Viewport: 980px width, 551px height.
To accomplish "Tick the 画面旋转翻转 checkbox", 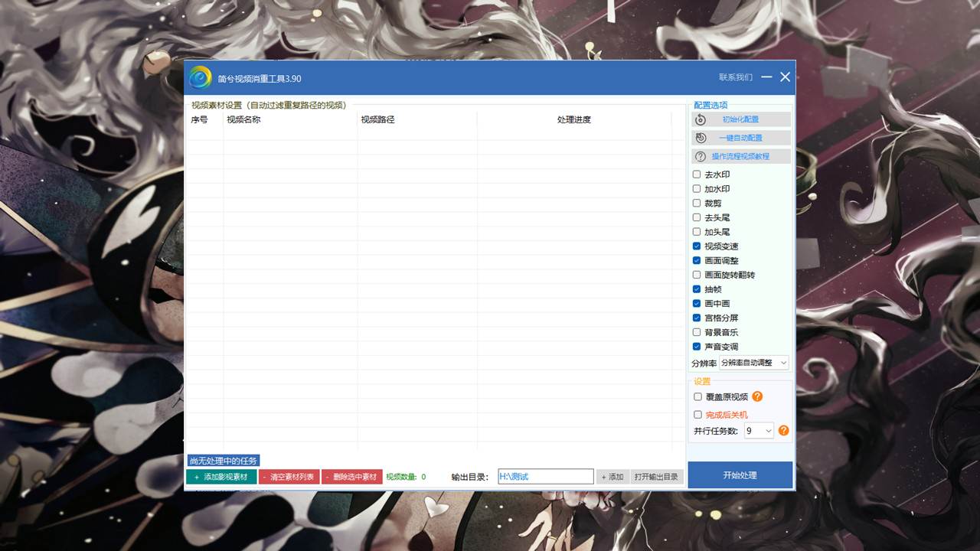I will pos(697,275).
